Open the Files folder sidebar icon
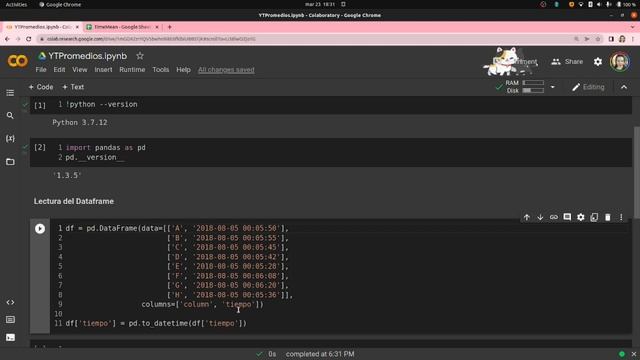The width and height of the screenshot is (640, 360). pyautogui.click(x=10, y=162)
